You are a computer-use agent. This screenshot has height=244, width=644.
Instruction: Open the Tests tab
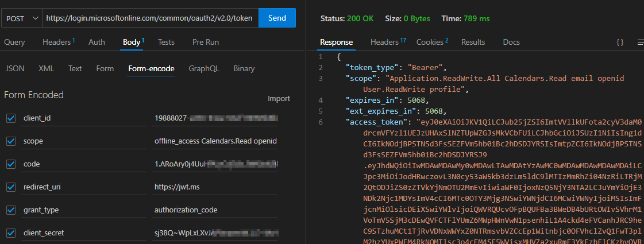click(167, 42)
